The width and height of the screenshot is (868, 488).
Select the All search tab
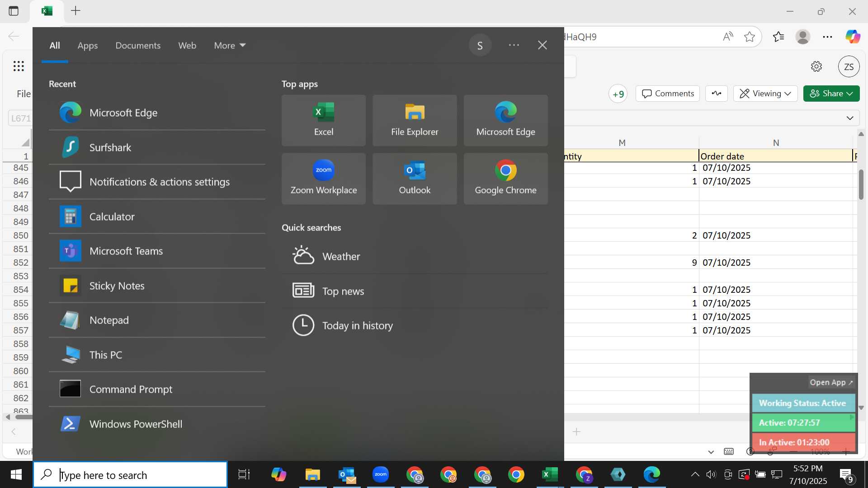55,45
